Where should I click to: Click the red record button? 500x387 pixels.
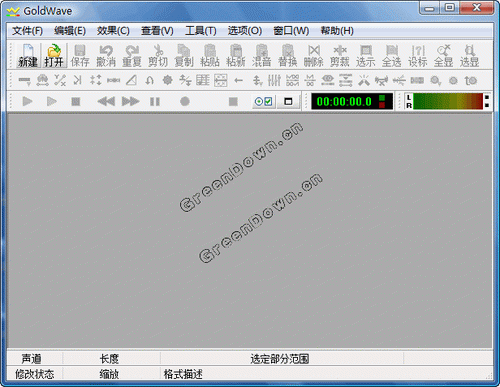tap(185, 101)
